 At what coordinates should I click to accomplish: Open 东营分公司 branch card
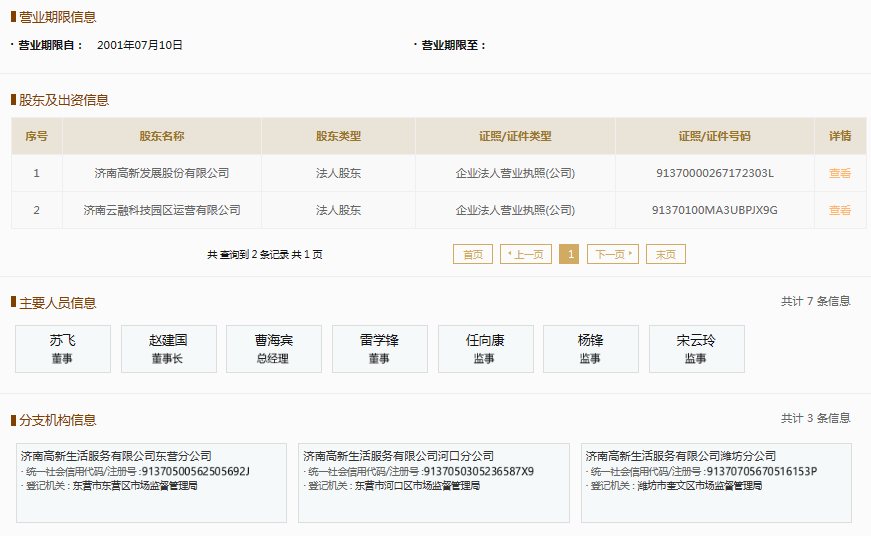pyautogui.click(x=151, y=483)
